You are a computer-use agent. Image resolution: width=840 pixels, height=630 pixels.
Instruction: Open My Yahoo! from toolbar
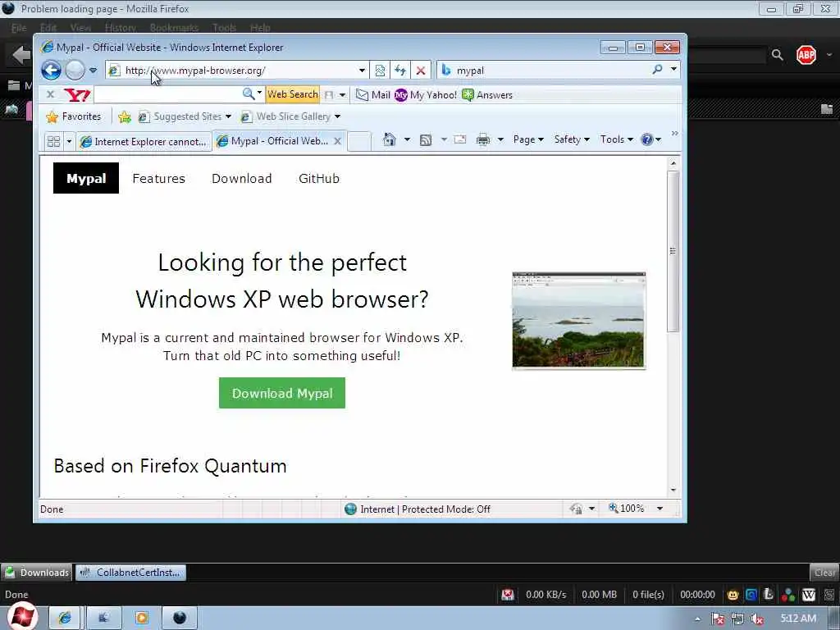click(x=426, y=95)
